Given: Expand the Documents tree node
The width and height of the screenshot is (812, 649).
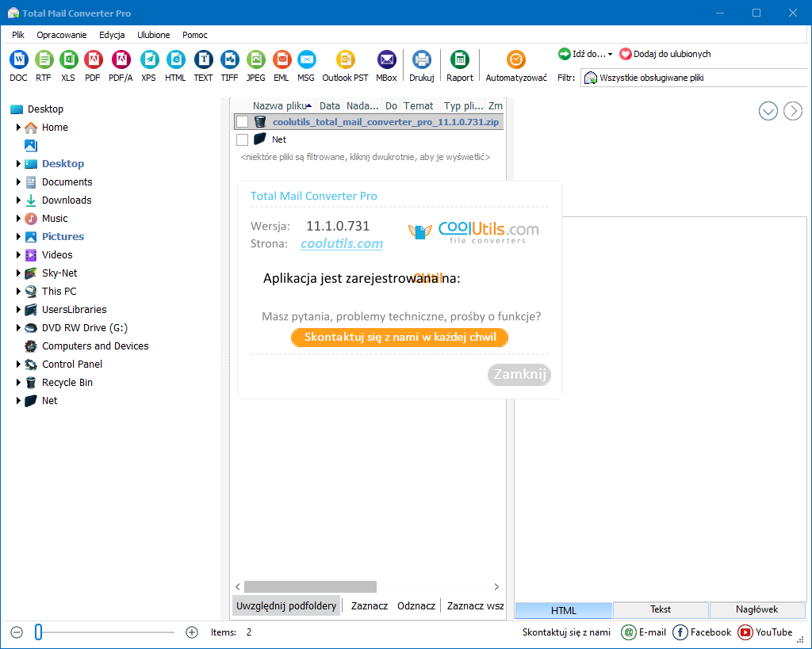Looking at the screenshot, I should point(18,181).
